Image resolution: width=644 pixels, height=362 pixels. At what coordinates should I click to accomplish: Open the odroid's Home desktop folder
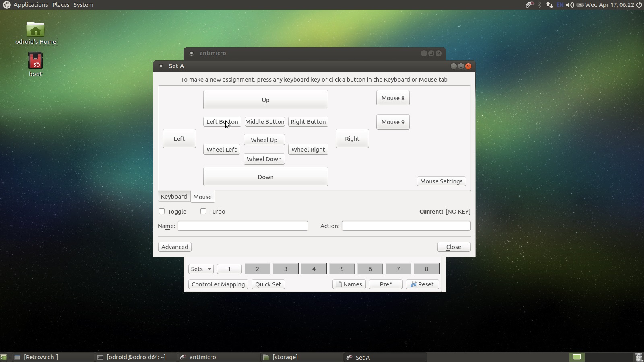click(x=35, y=33)
